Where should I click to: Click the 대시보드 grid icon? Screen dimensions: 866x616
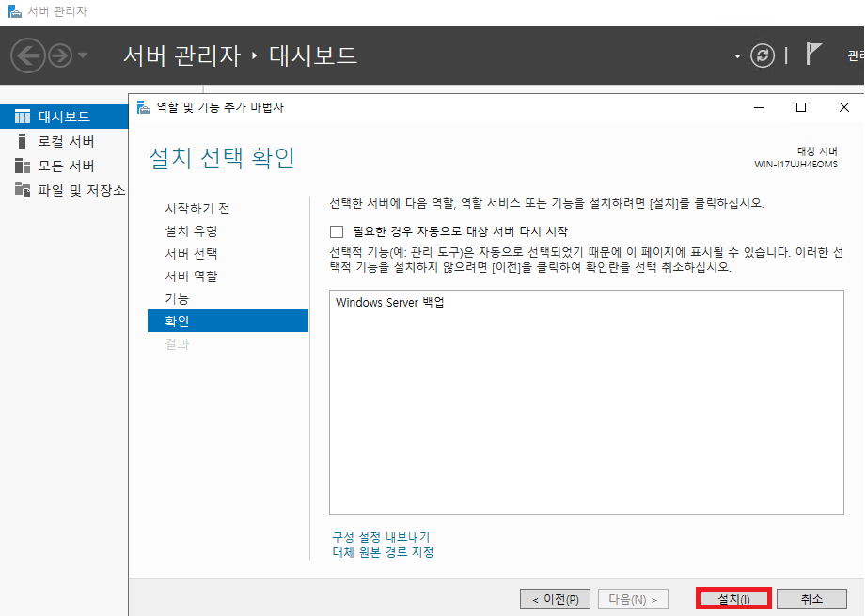point(23,117)
